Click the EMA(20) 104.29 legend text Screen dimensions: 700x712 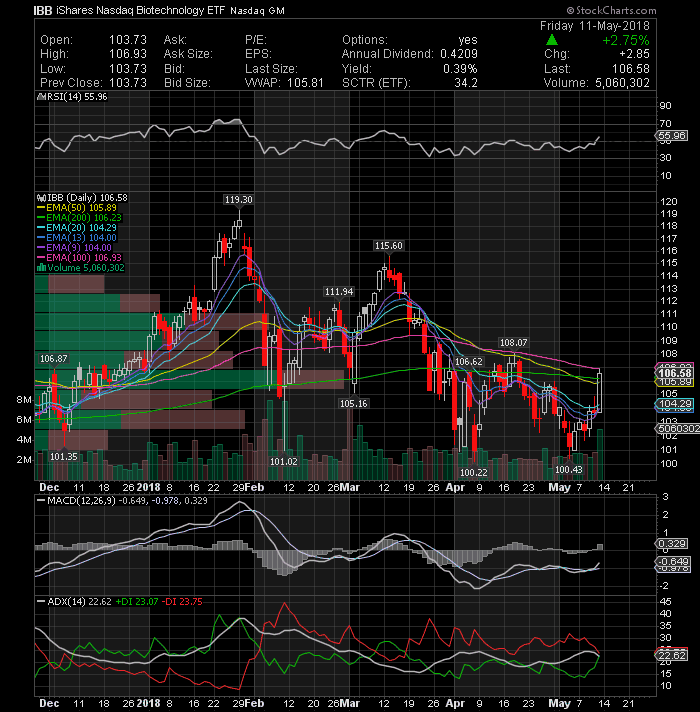click(82, 228)
